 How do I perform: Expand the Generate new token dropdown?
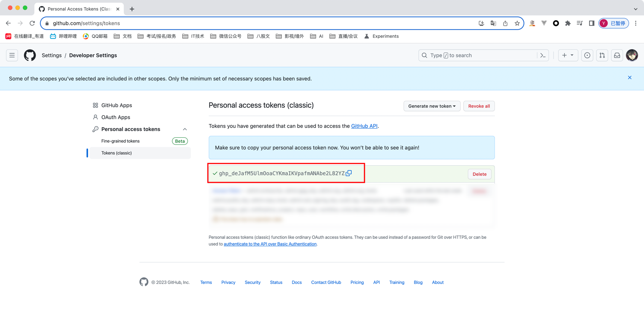pyautogui.click(x=432, y=106)
